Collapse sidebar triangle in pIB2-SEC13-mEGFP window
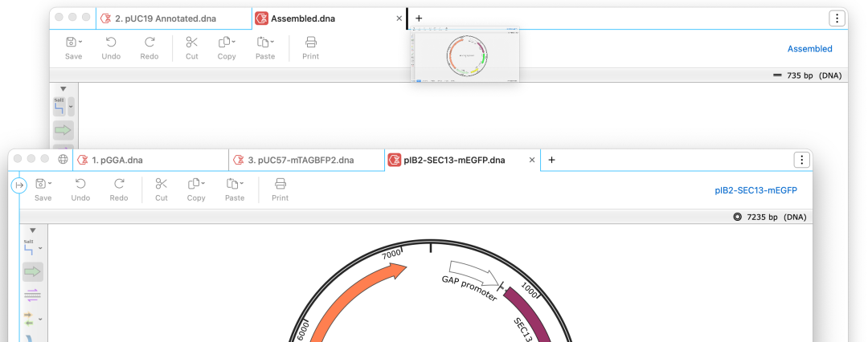868x342 pixels. 33,230
